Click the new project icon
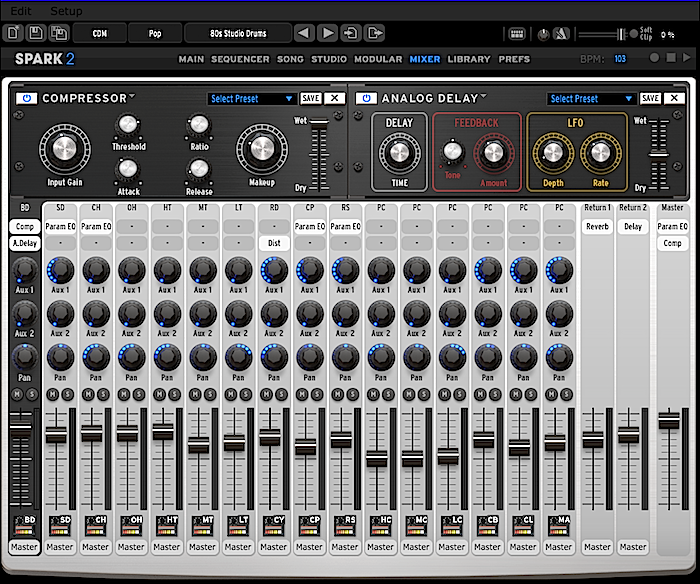The width and height of the screenshot is (700, 584). pyautogui.click(x=13, y=33)
